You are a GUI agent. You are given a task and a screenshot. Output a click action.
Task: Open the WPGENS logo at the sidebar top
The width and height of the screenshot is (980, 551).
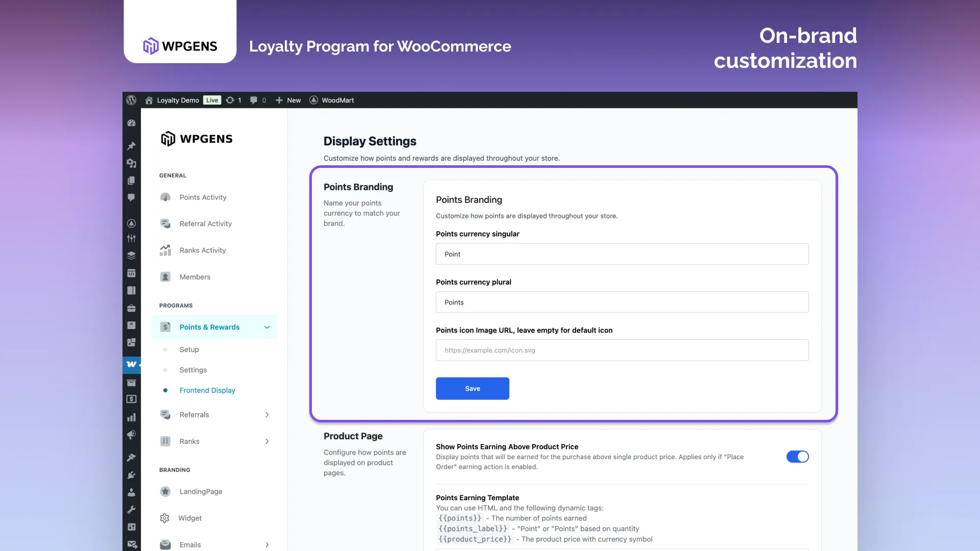pyautogui.click(x=197, y=138)
